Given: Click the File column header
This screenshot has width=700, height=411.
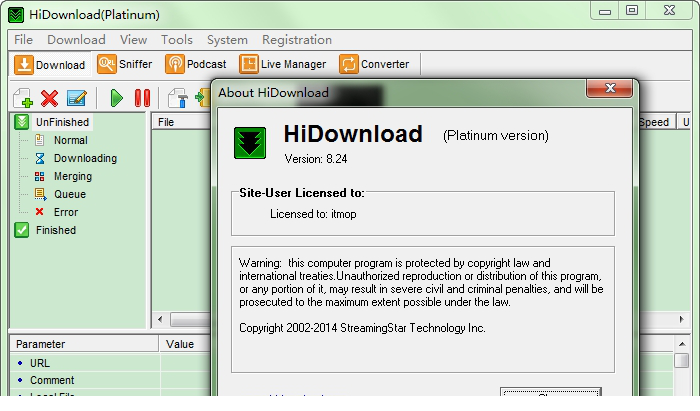Looking at the screenshot, I should (x=181, y=122).
